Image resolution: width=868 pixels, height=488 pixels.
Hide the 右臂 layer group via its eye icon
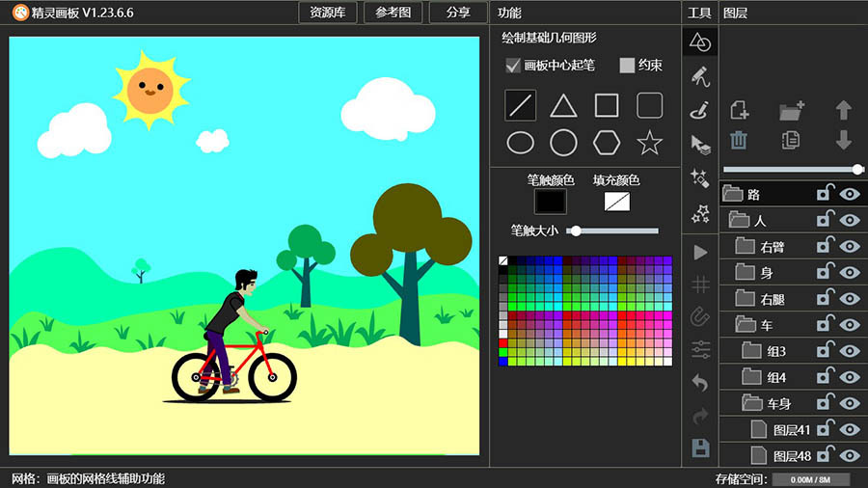(850, 247)
